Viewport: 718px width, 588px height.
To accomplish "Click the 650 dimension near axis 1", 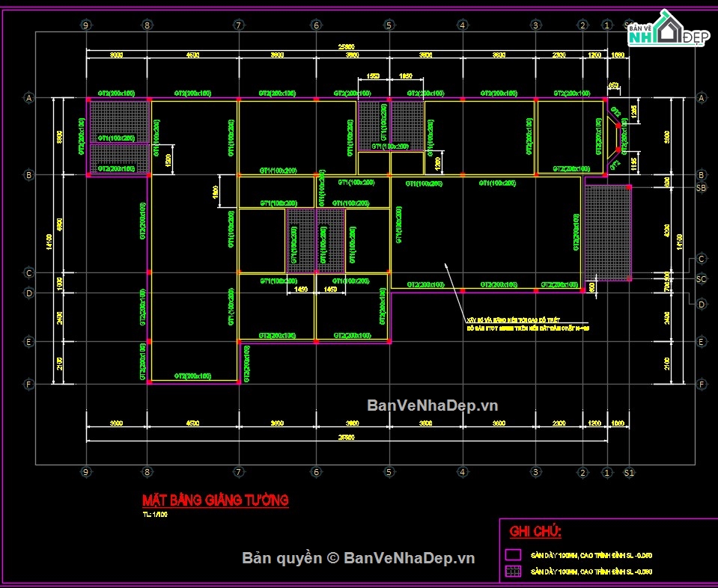I will 613,85.
